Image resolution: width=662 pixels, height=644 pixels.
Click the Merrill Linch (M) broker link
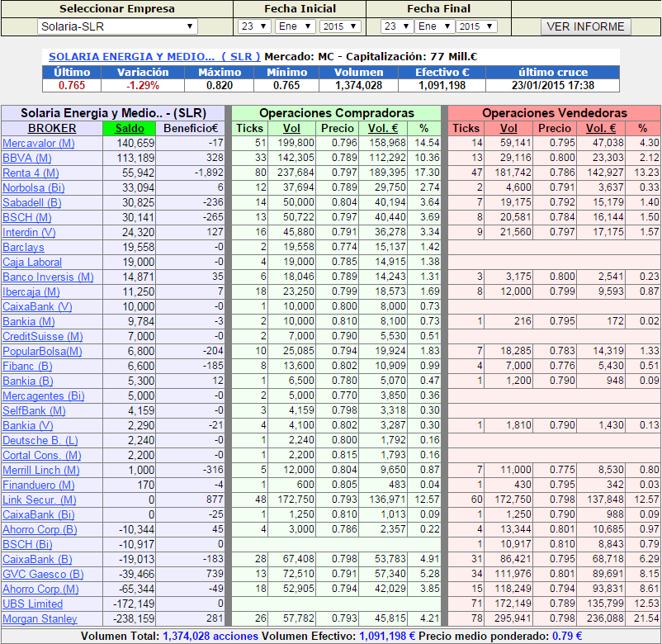tap(41, 471)
